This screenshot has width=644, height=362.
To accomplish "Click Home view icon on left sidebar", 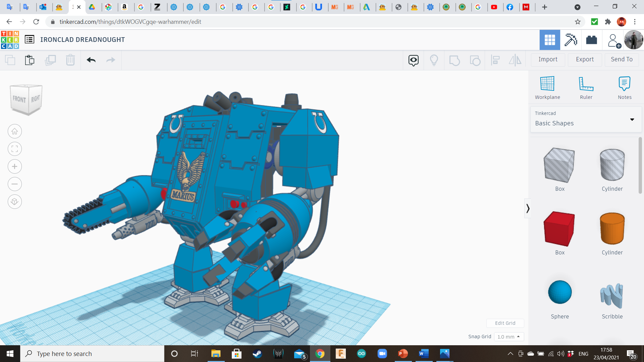I will point(14,131).
